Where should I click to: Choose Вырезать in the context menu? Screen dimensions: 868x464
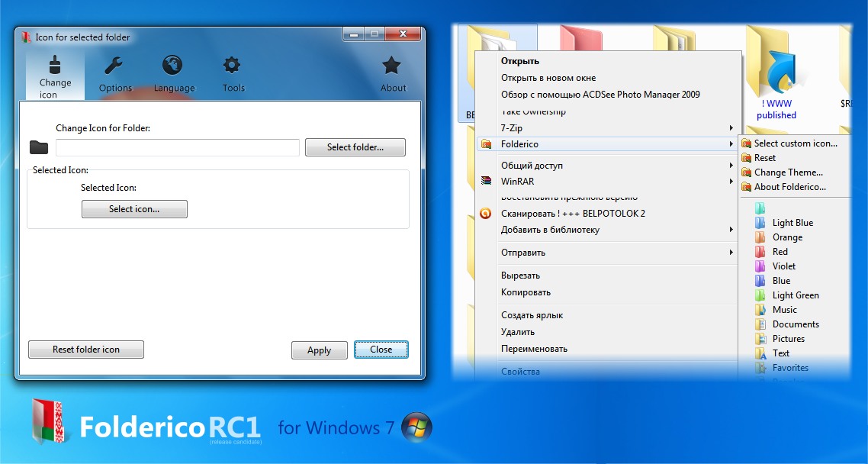click(609, 275)
